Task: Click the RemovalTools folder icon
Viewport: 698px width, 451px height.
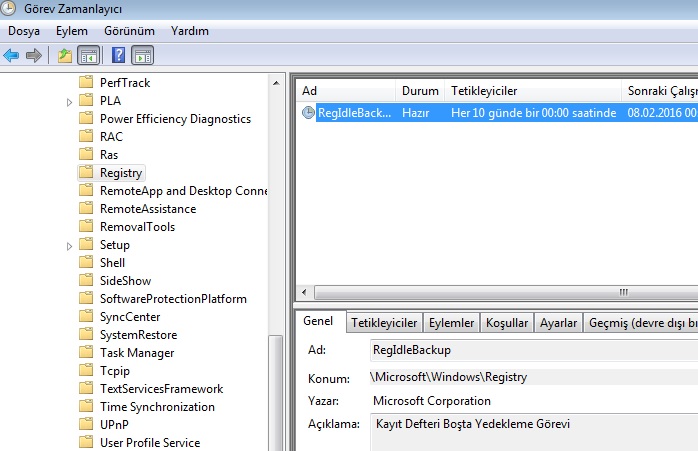Action: click(86, 227)
